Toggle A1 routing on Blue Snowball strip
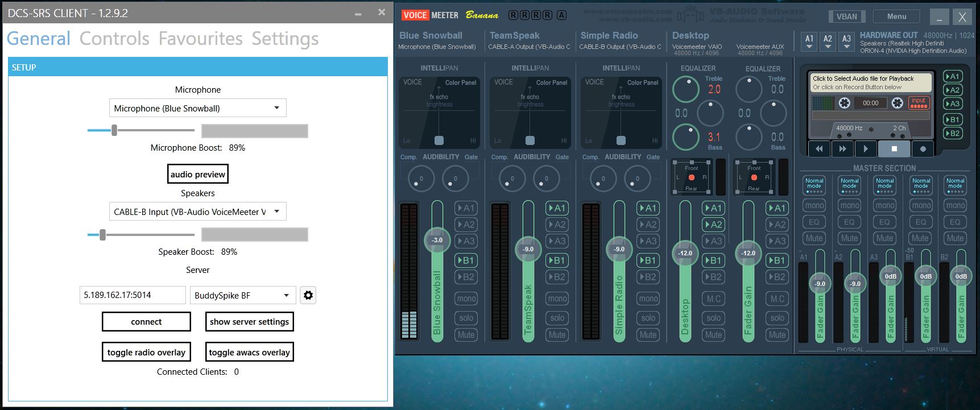This screenshot has height=410, width=980. [466, 208]
